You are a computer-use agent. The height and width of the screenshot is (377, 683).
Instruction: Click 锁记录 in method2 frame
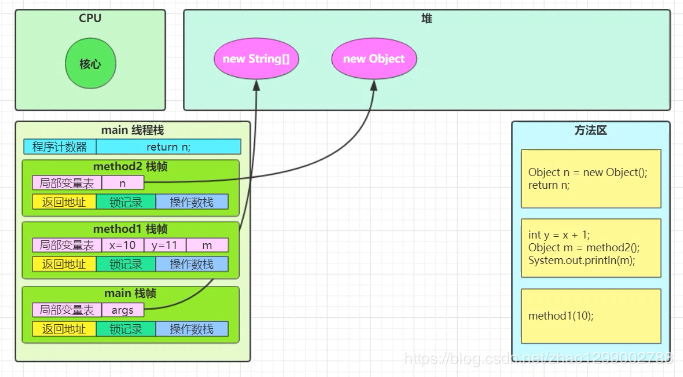[126, 202]
